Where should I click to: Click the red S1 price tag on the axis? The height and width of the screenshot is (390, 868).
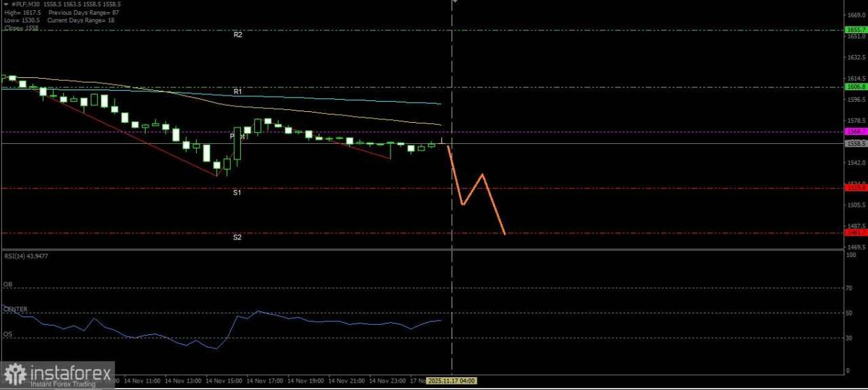point(855,188)
